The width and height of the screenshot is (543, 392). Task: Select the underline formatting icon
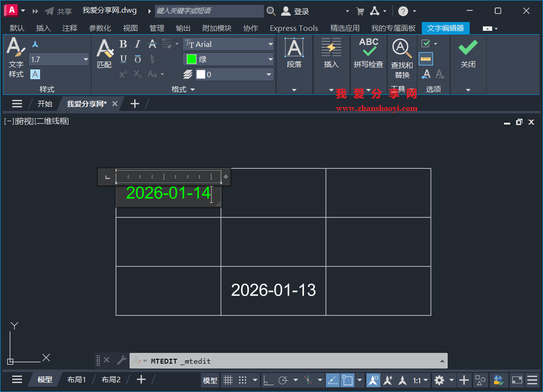click(123, 59)
